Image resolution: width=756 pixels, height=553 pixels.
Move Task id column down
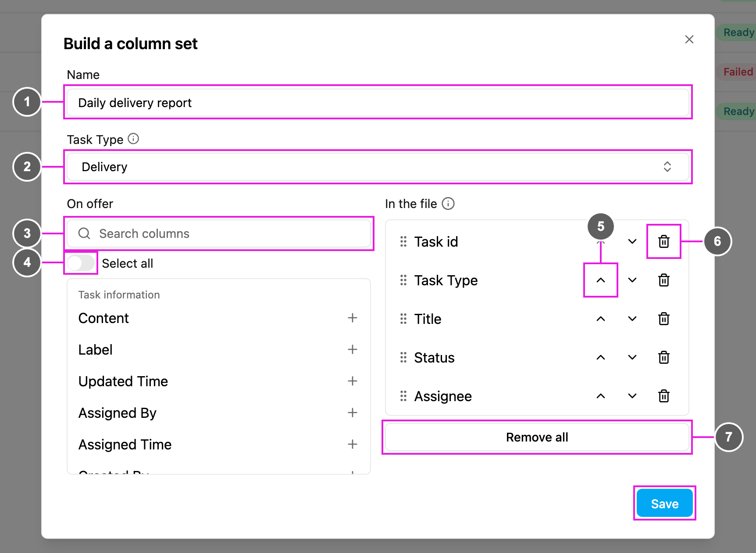(632, 241)
